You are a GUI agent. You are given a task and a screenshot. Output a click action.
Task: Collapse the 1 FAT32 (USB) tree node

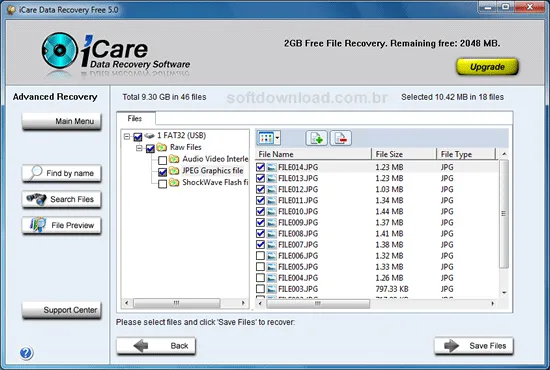click(127, 136)
